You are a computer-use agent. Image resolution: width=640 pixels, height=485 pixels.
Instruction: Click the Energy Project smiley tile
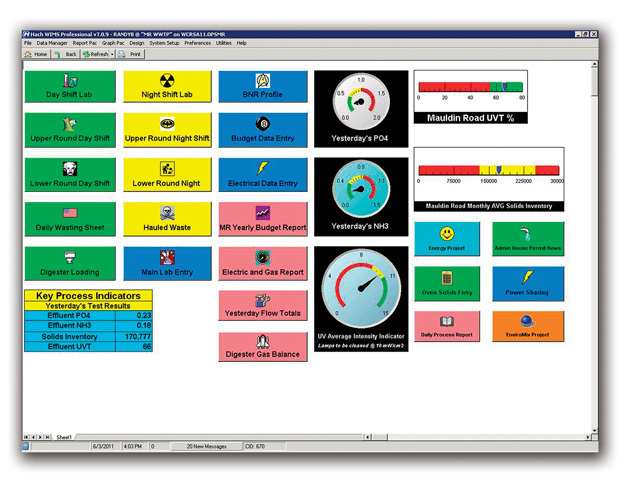[x=447, y=239]
